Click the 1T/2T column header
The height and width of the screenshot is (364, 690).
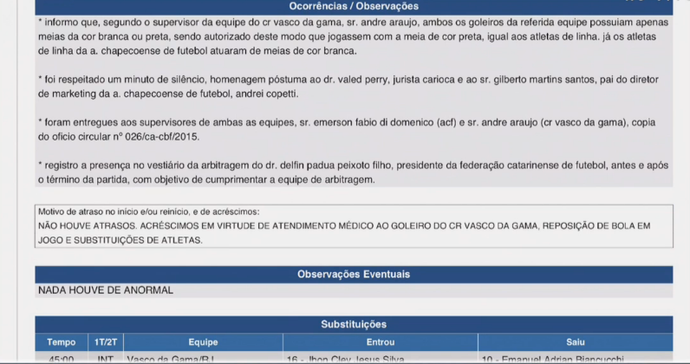106,342
